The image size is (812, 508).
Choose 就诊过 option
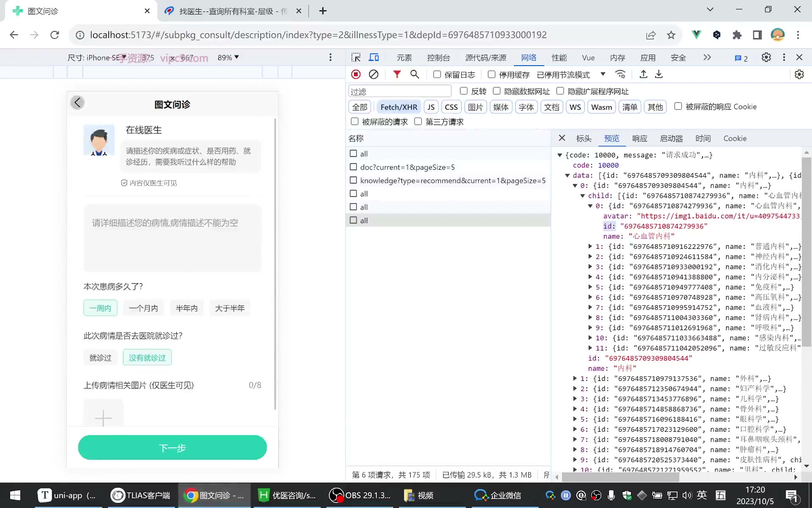pyautogui.click(x=100, y=357)
